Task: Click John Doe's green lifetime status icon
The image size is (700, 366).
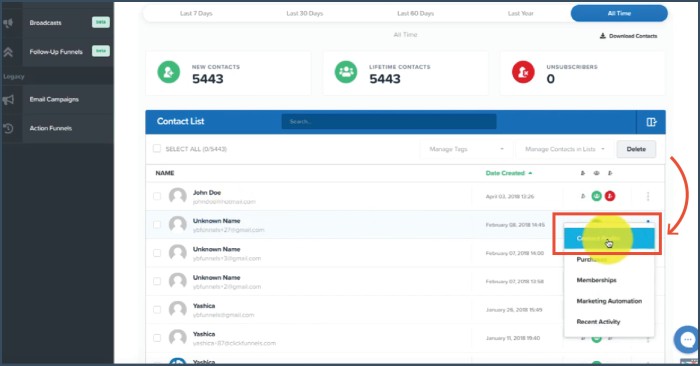Action: coord(596,196)
